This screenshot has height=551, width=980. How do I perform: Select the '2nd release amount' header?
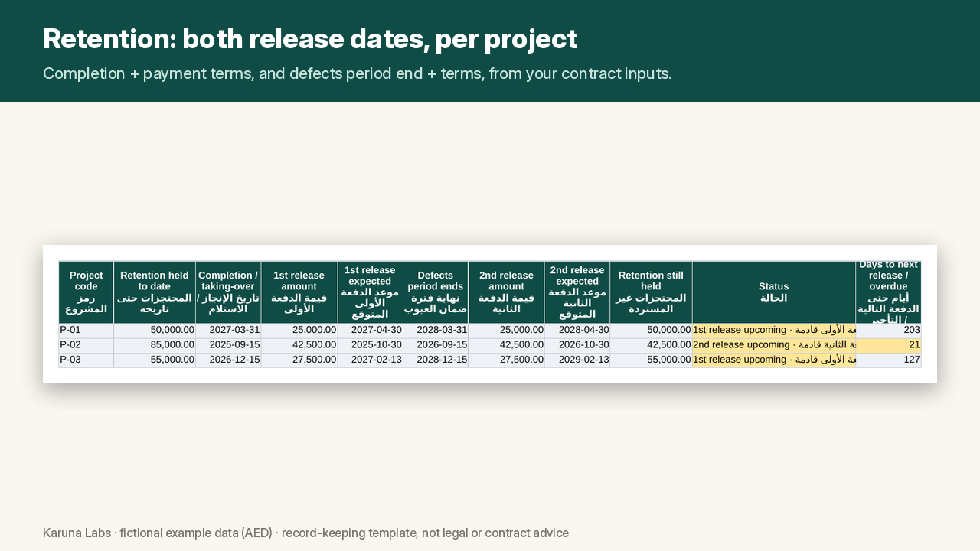[x=506, y=292]
